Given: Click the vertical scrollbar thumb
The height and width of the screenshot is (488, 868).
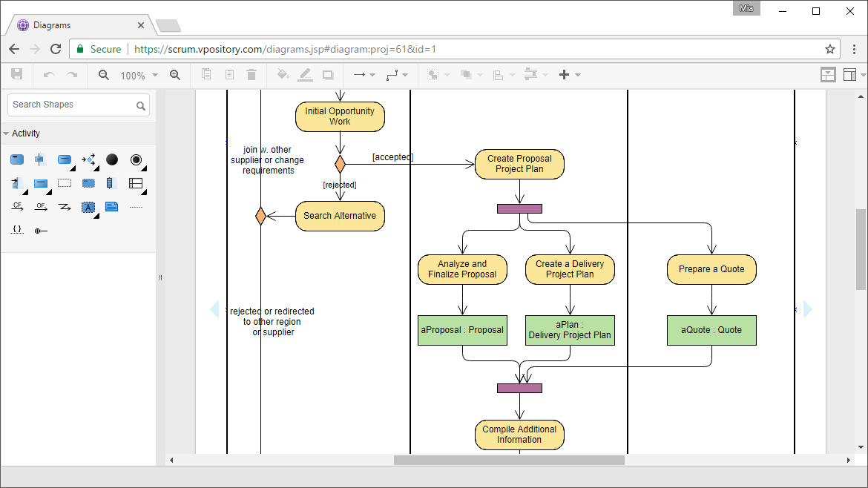Looking at the screenshot, I should [x=861, y=249].
